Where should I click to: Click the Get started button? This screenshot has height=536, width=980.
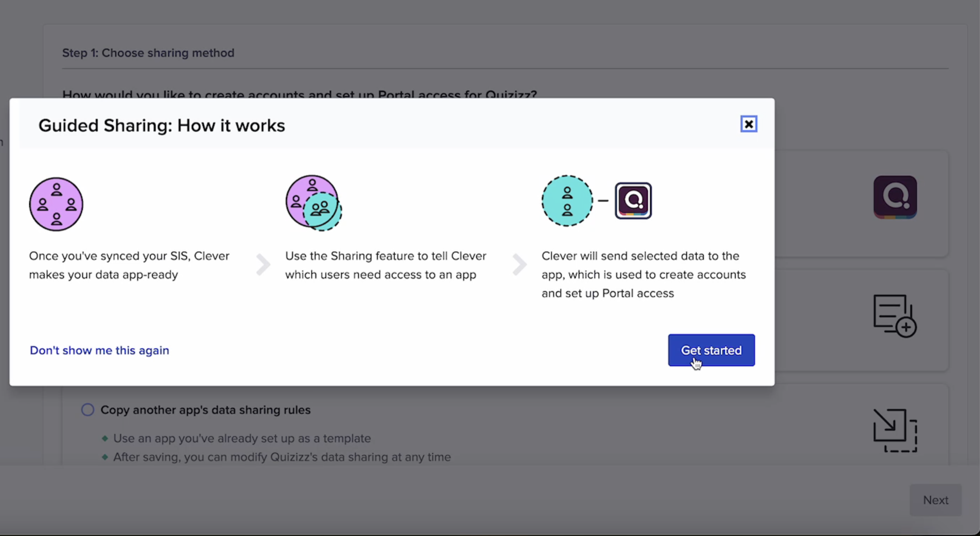(x=711, y=350)
